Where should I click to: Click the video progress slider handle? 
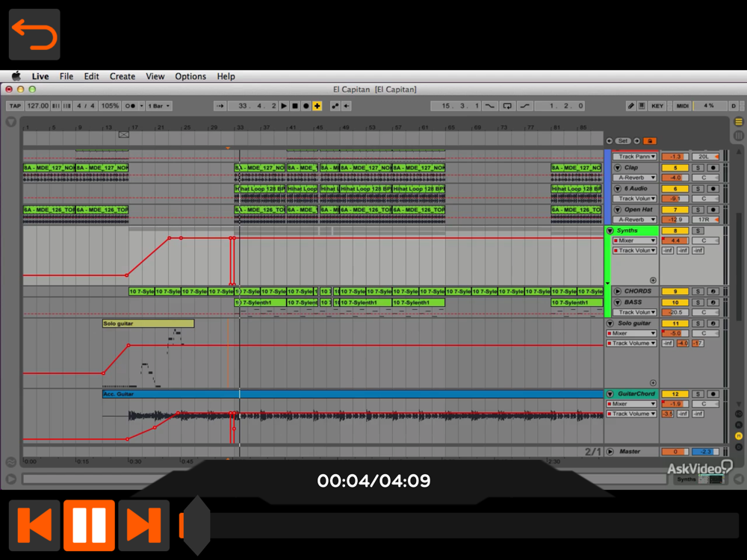196,525
